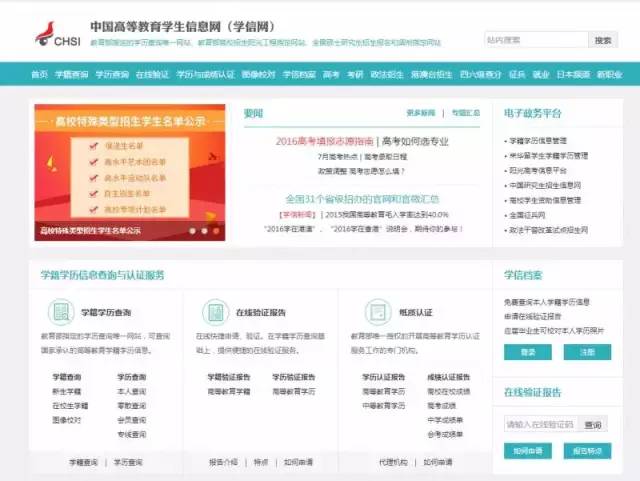Image resolution: width=640 pixels, height=481 pixels.
Task: Open the 考研 nav item
Action: click(355, 74)
